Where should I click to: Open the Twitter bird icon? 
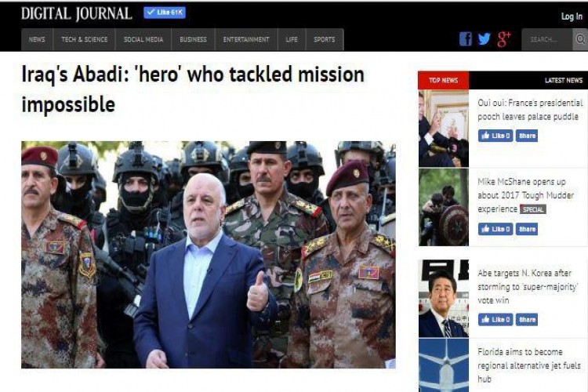click(x=485, y=39)
